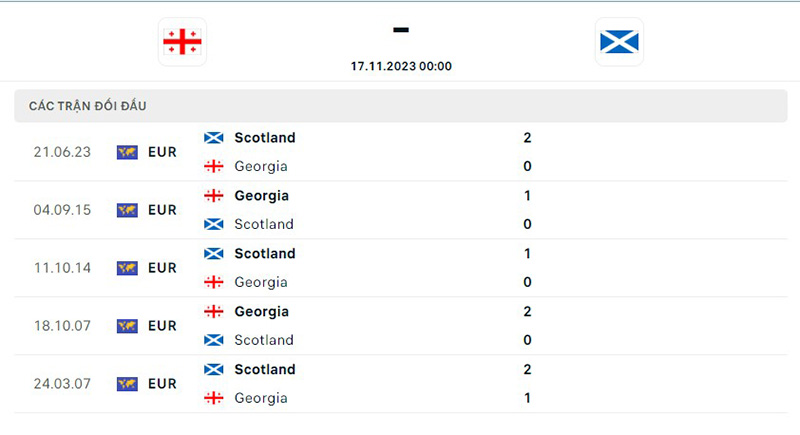Click the 21.06.23 match date
The height and width of the screenshot is (435, 800).
pyautogui.click(x=62, y=152)
